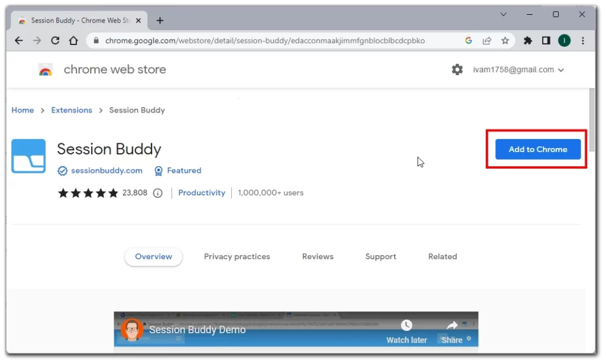Click the Share arrow on the video
Image resolution: width=606 pixels, height=364 pixels.
(x=452, y=326)
